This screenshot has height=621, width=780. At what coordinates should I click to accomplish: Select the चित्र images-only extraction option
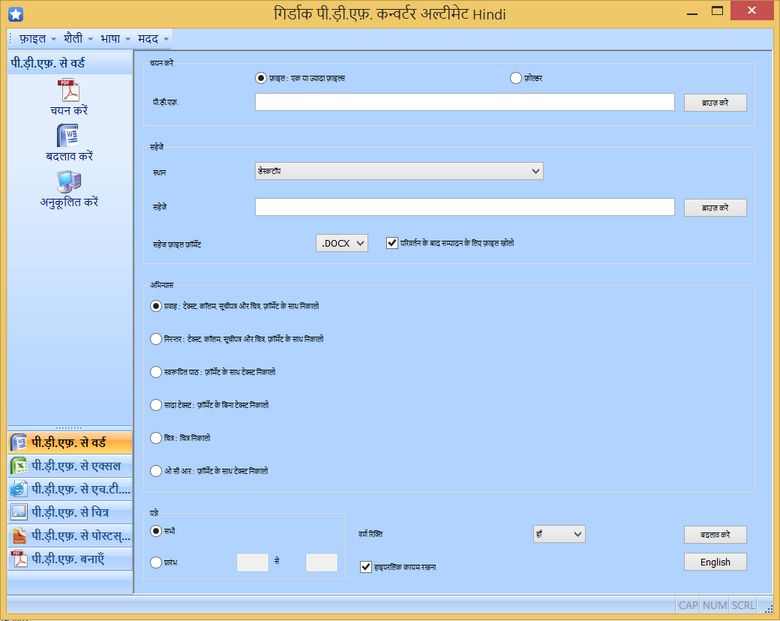156,438
